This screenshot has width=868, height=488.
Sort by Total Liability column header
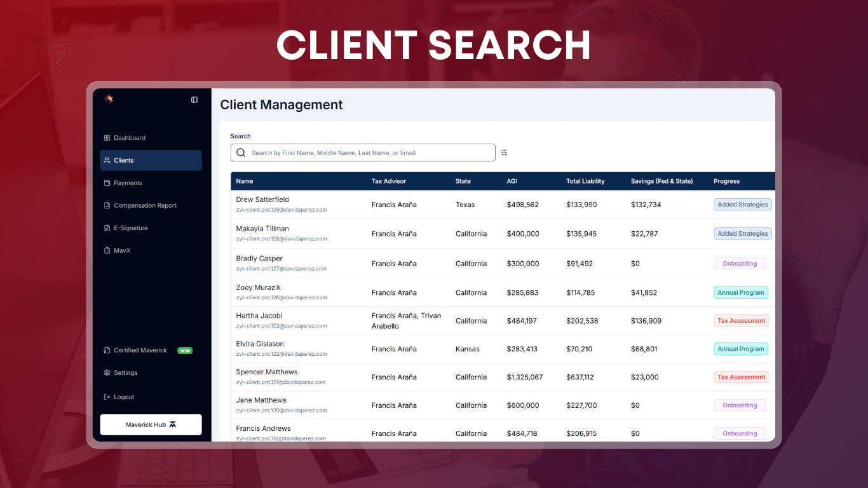[585, 182]
